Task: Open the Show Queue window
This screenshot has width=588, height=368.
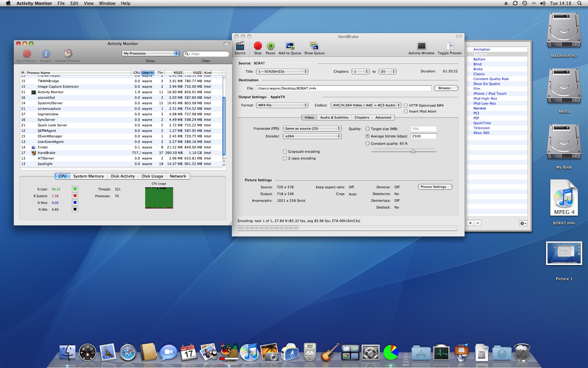Action: 314,46
